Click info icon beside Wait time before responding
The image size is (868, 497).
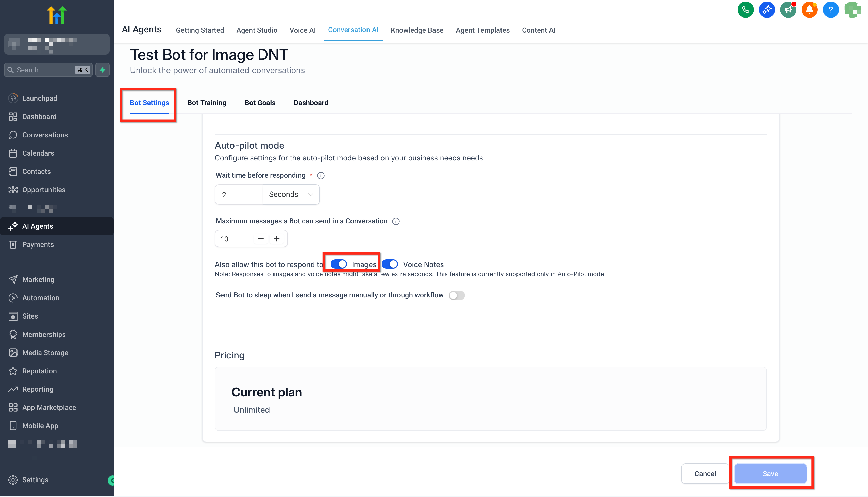tap(321, 175)
